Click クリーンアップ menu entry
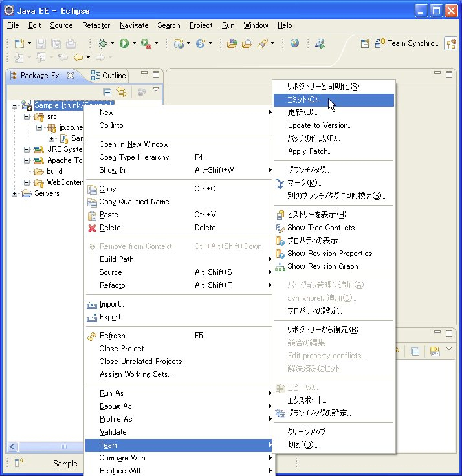The height and width of the screenshot is (476, 462). (334, 431)
